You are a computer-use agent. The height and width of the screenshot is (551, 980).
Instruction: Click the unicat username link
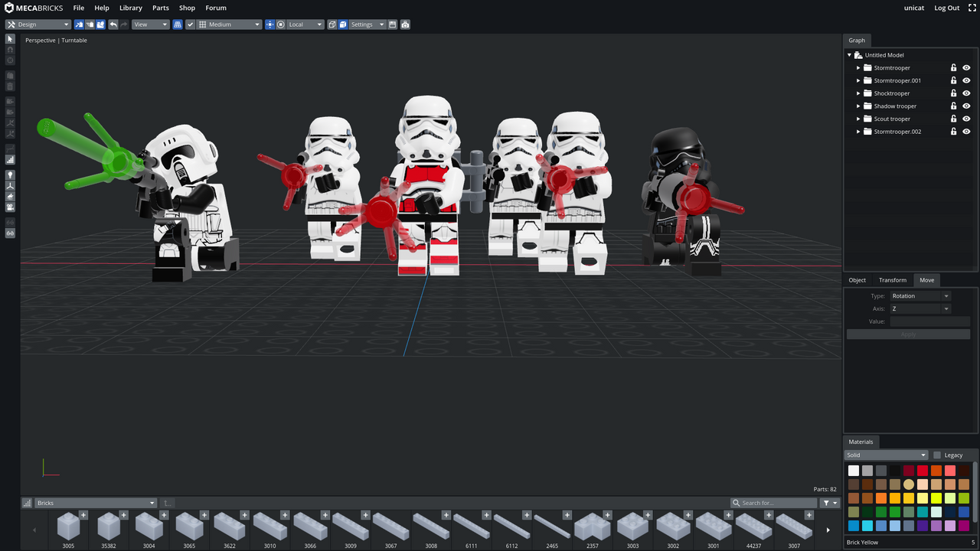(x=914, y=8)
